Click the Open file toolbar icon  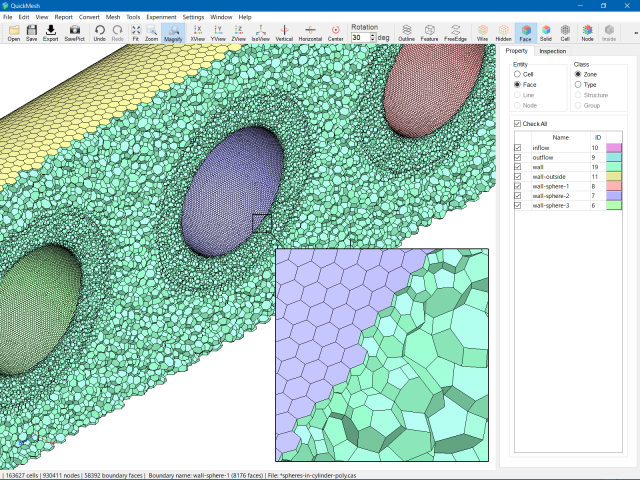(13, 33)
